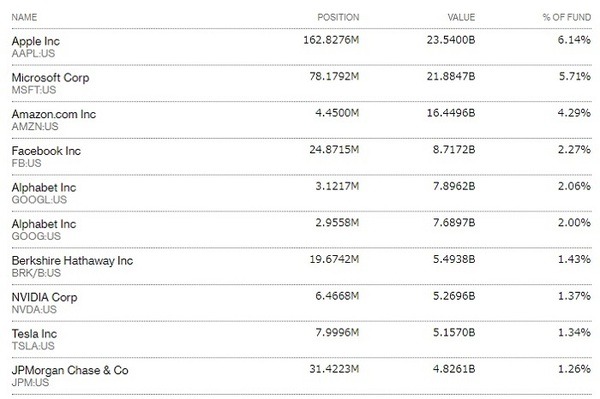600x399 pixels.
Task: Sort by the POSITION column header
Action: 338,17
